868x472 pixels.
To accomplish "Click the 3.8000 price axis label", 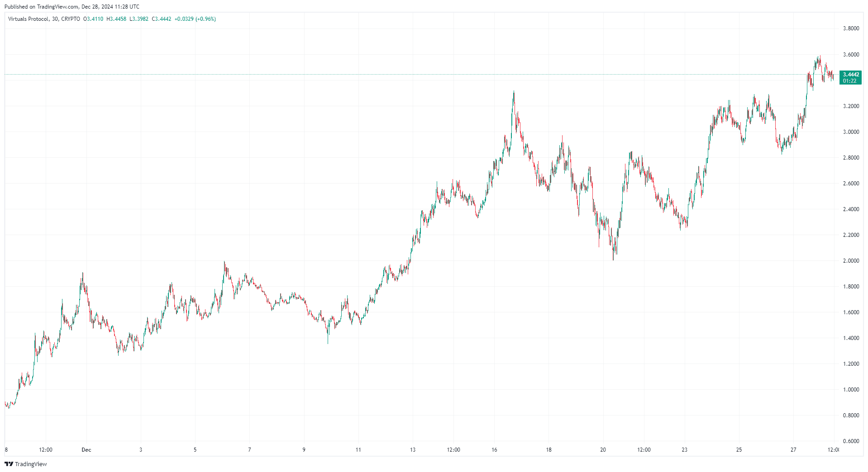I will tap(851, 28).
